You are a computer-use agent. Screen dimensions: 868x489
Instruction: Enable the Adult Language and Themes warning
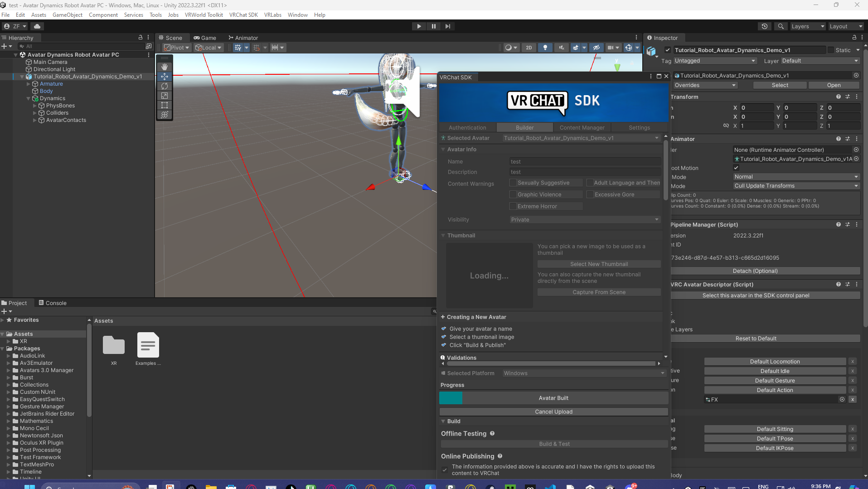(x=590, y=183)
